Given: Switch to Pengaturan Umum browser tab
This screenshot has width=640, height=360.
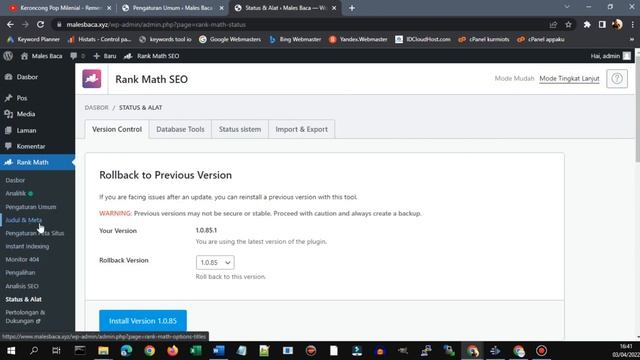Looking at the screenshot, I should pos(173,8).
